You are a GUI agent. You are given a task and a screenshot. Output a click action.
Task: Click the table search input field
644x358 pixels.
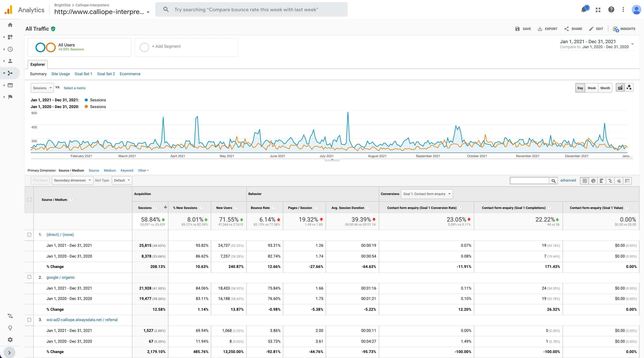pyautogui.click(x=529, y=181)
